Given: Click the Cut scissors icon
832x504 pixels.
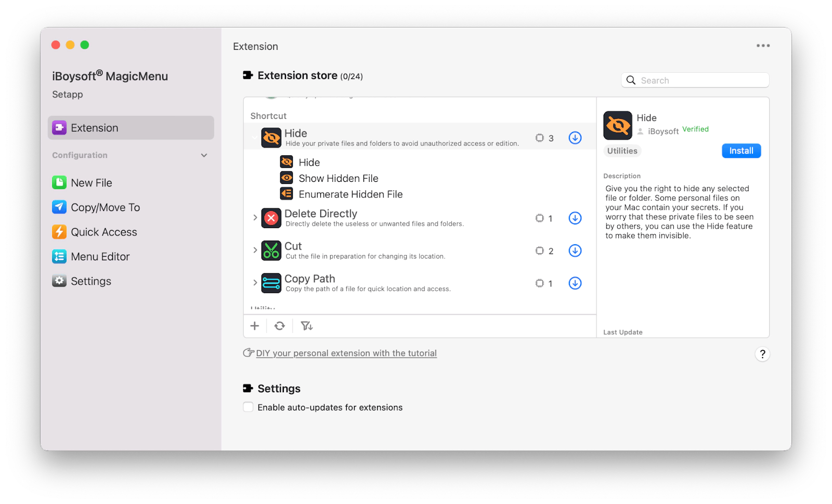Looking at the screenshot, I should 271,250.
